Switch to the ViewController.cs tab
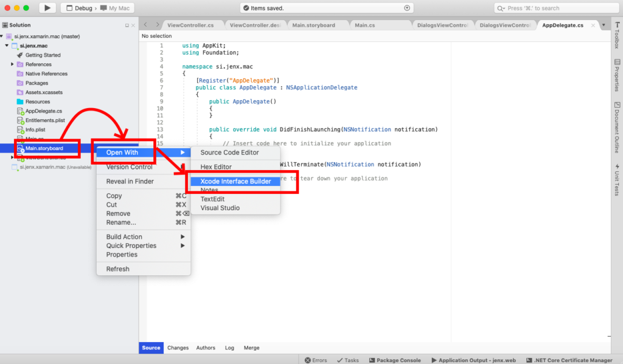 190,25
